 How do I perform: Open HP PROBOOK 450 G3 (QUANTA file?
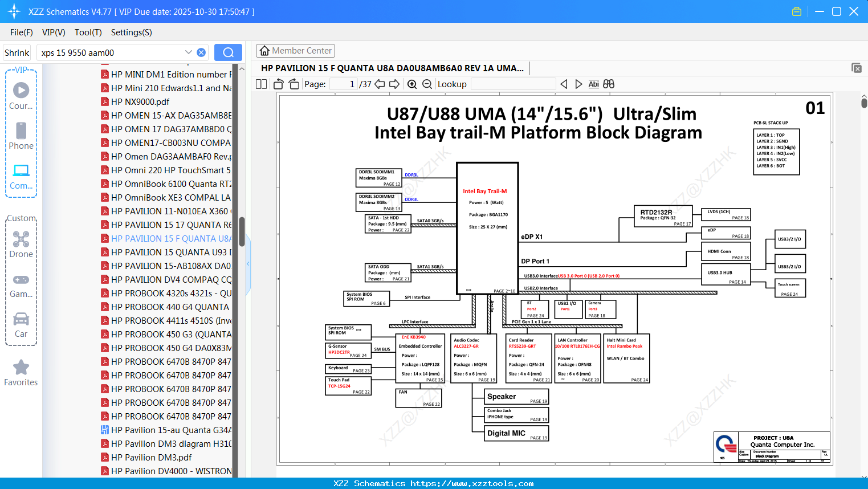[166, 335]
